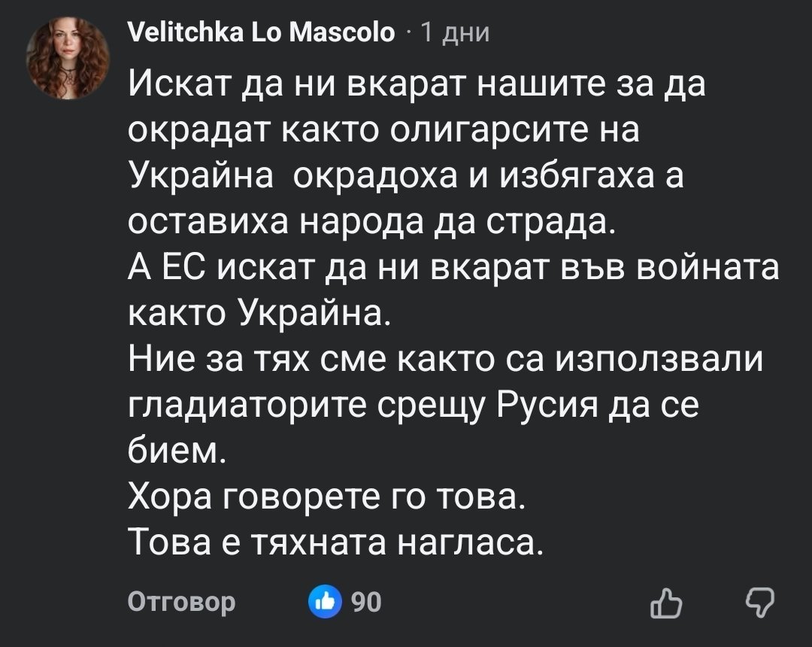Open Velitchka Lo Mascolo's profile name

(261, 32)
